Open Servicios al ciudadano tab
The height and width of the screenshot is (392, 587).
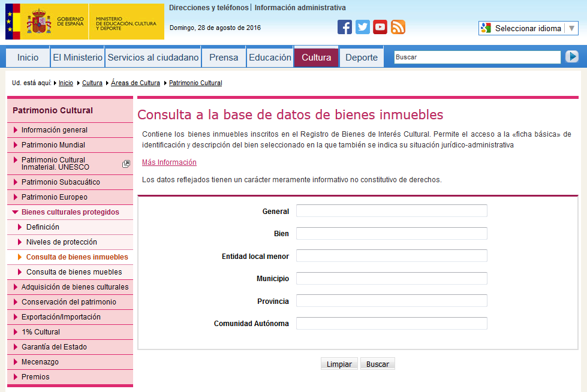(153, 58)
